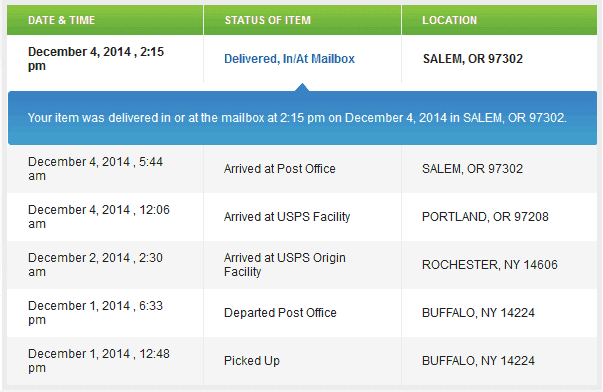Select Arrived at USPS Origin Facility status
Viewport: 603px width, 392px height.
285,265
